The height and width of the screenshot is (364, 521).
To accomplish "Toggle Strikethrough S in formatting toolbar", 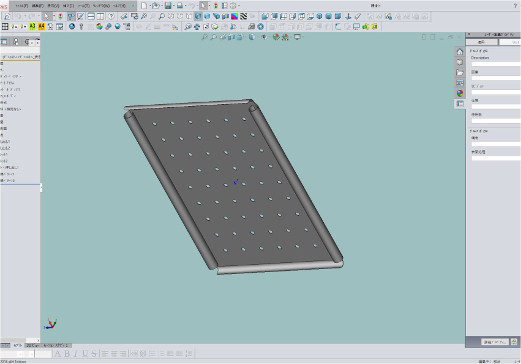I will pos(94,354).
